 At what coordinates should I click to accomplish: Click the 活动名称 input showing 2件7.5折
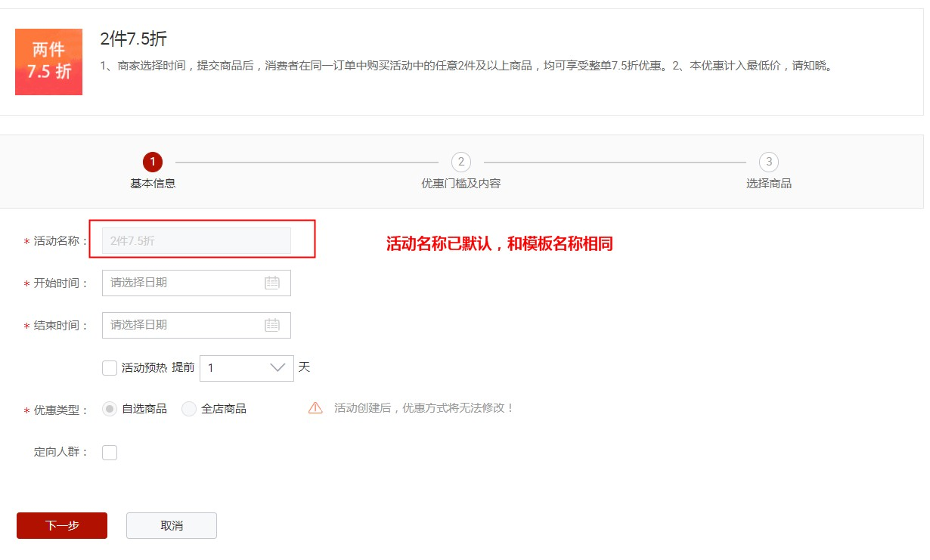(x=196, y=240)
